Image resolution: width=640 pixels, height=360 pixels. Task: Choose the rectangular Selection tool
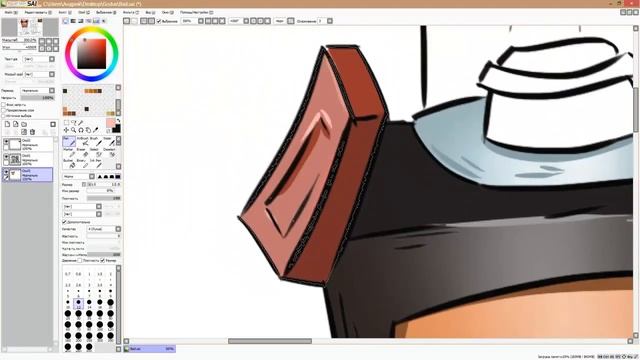click(x=66, y=122)
